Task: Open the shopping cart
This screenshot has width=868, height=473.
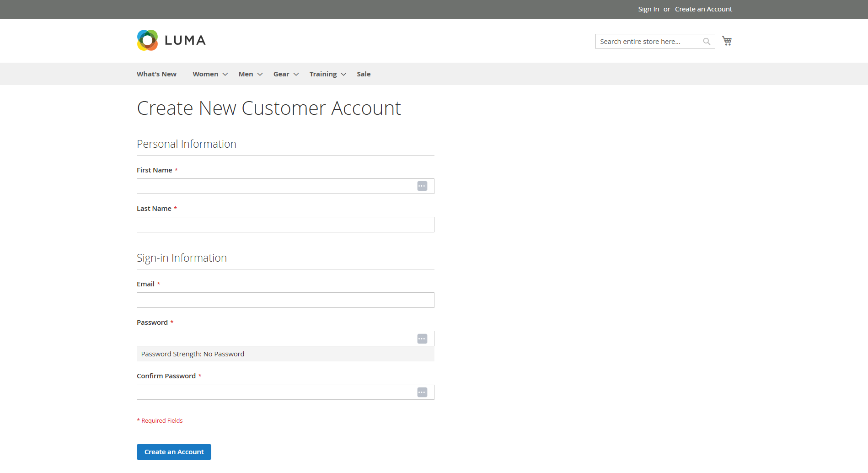Action: point(727,41)
